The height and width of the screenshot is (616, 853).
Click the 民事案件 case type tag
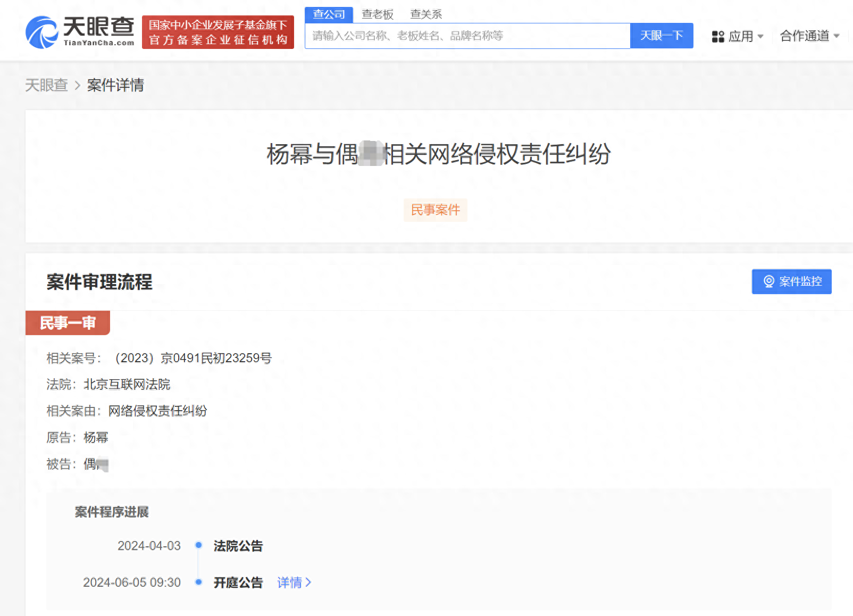click(x=435, y=210)
